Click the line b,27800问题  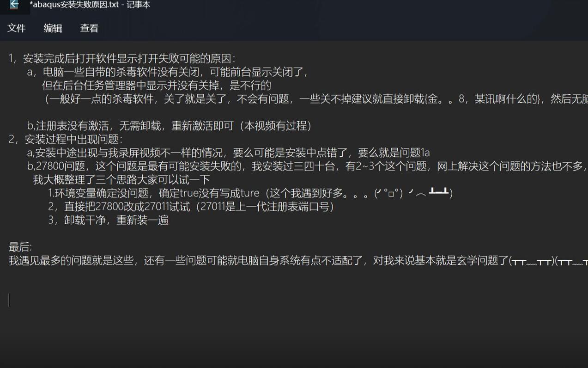(x=307, y=166)
